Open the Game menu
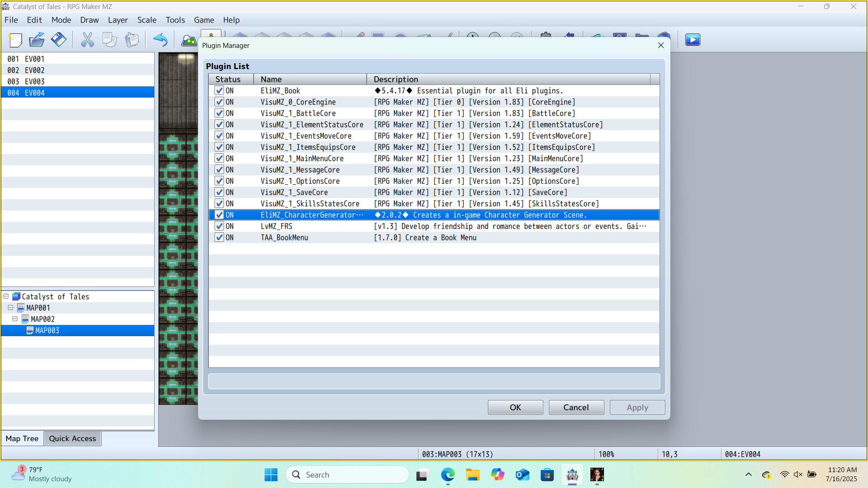The image size is (868, 488). (x=204, y=20)
